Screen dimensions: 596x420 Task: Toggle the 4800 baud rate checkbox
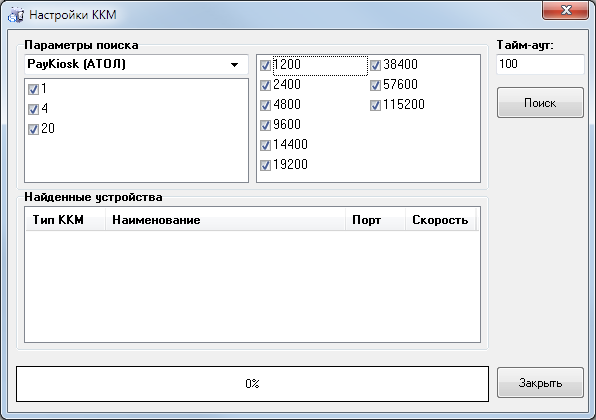tap(265, 105)
